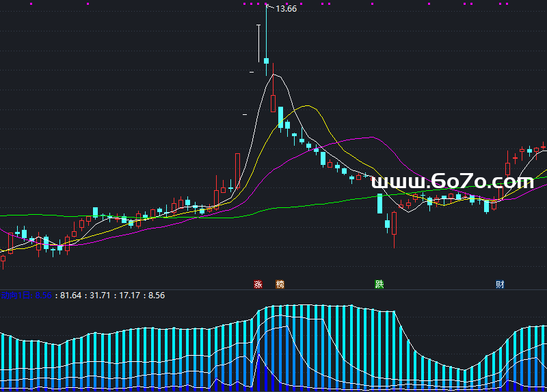547x392 pixels.
Task: Click the first candle at chart's left edge
Action: coord(3,259)
